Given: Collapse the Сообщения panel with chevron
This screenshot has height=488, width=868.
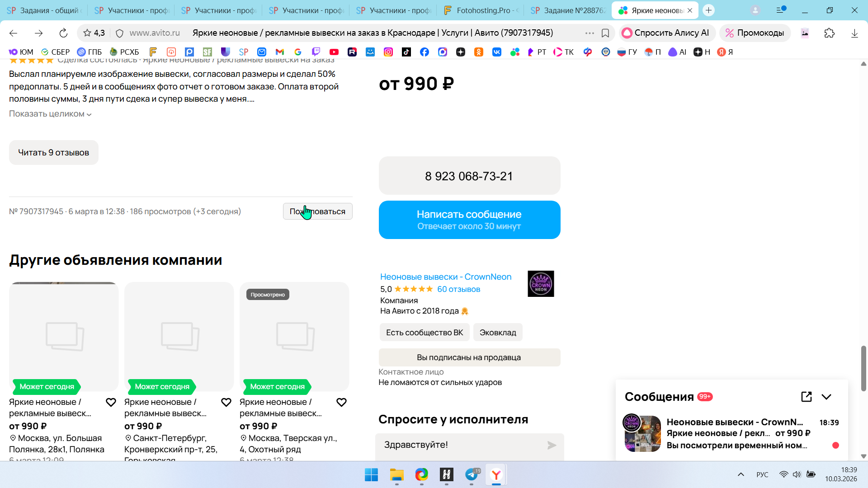Looking at the screenshot, I should 826,397.
